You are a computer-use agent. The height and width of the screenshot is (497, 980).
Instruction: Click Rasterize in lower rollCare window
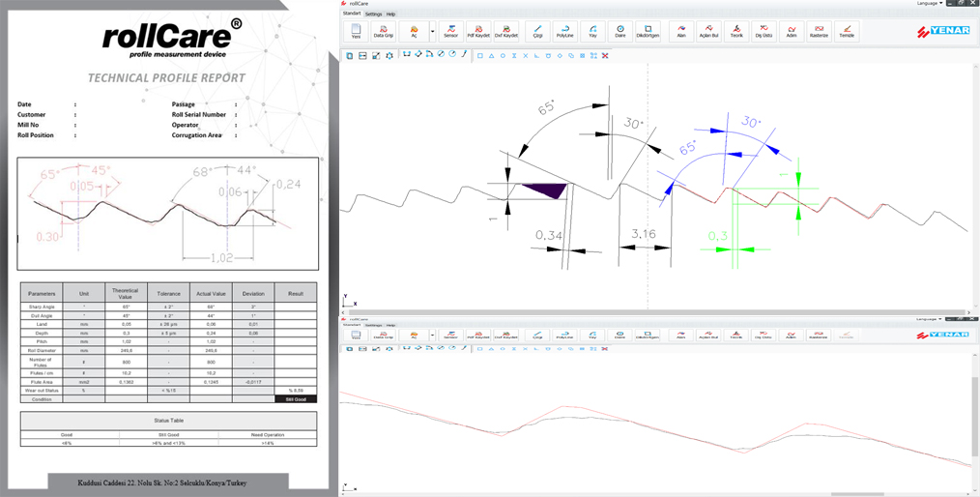(819, 336)
